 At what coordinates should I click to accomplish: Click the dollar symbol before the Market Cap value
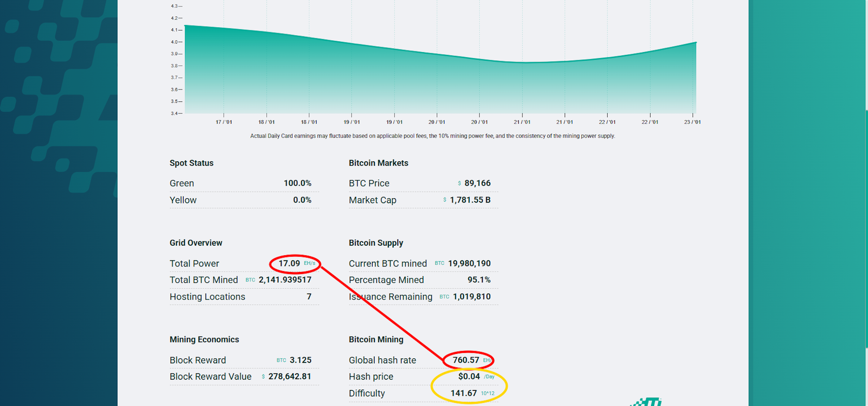coord(445,200)
